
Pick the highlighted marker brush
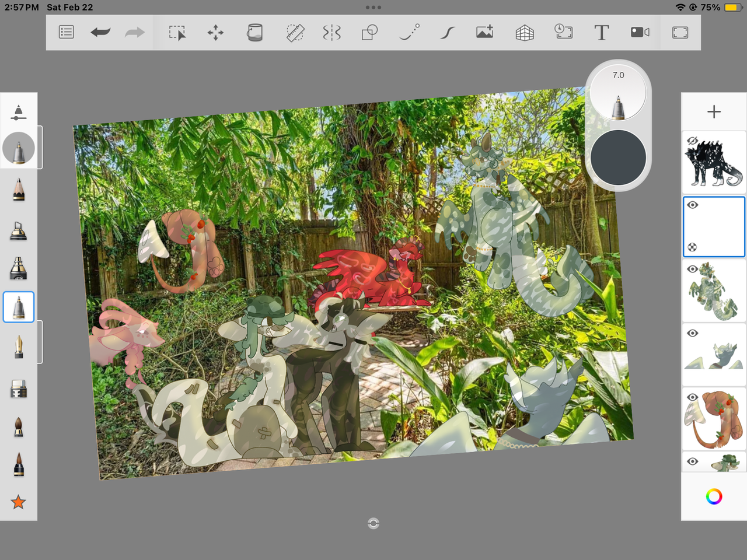click(x=19, y=307)
